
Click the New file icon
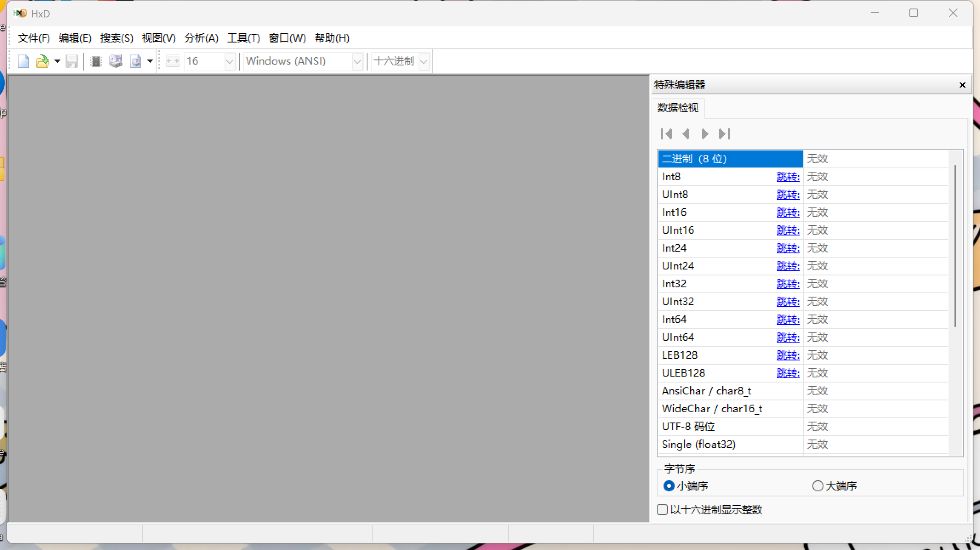[23, 62]
